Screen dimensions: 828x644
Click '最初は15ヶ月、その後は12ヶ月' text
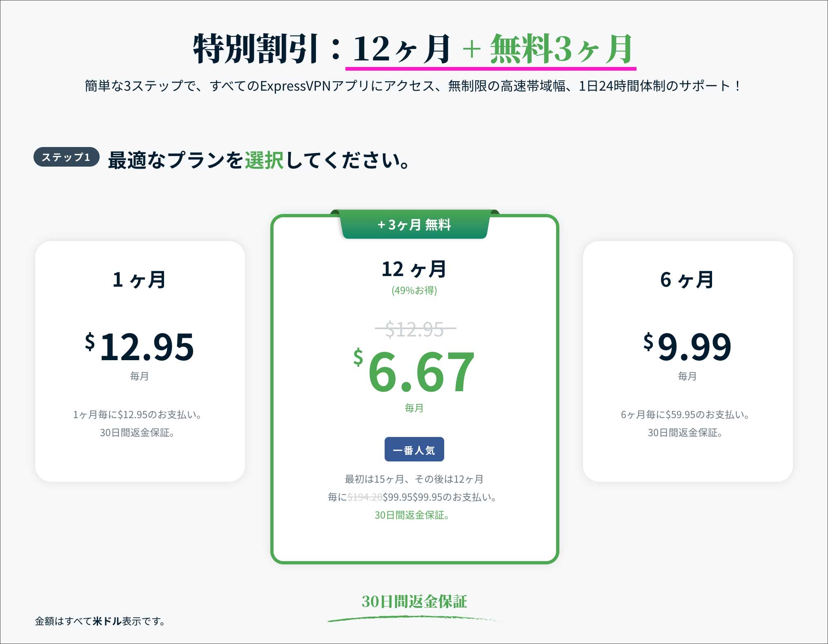(414, 479)
